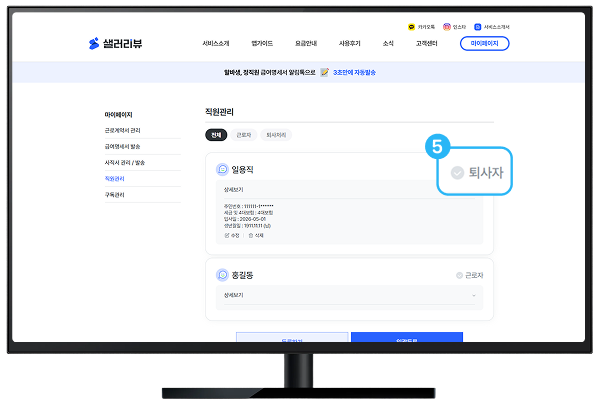This screenshot has width=600, height=405.
Task: Toggle the 근로자 check for 홍길동
Action: pyautogui.click(x=459, y=275)
